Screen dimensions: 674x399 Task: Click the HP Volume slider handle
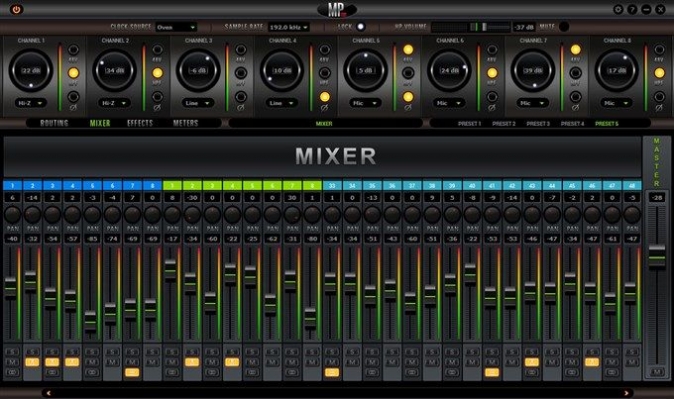[x=484, y=27]
